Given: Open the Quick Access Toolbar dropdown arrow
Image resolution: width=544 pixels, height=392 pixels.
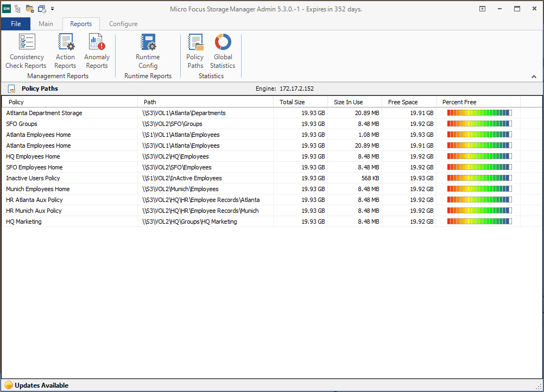Looking at the screenshot, I should [x=52, y=9].
